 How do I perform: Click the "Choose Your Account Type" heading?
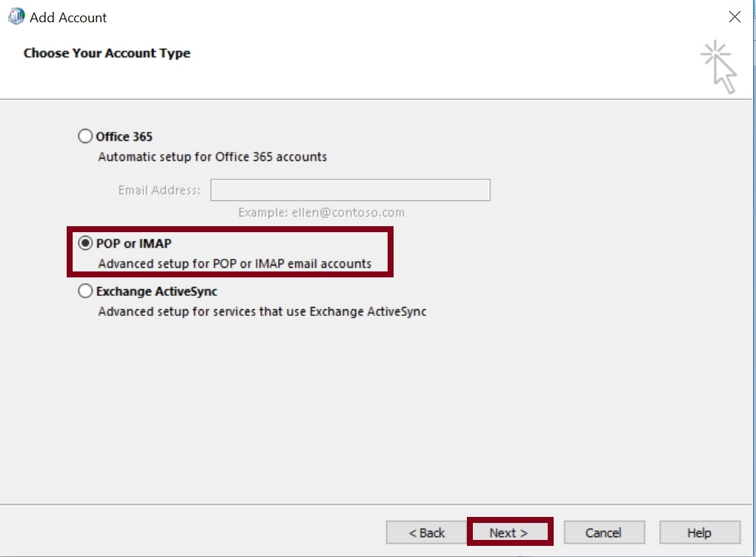click(107, 53)
